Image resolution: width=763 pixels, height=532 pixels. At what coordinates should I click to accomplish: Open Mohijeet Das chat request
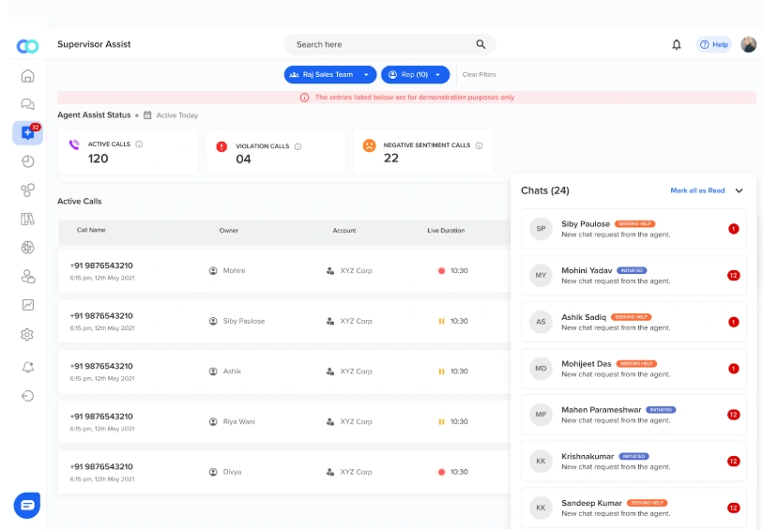coord(633,369)
